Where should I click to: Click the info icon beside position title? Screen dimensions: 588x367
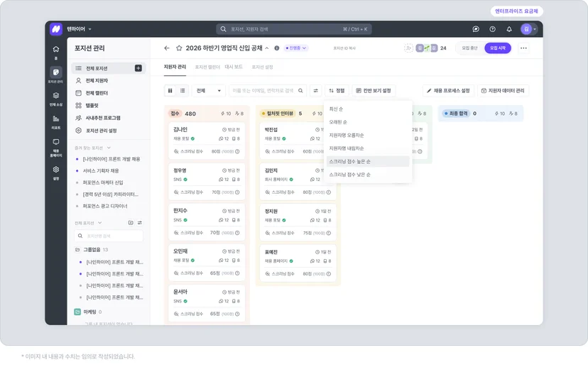point(277,48)
